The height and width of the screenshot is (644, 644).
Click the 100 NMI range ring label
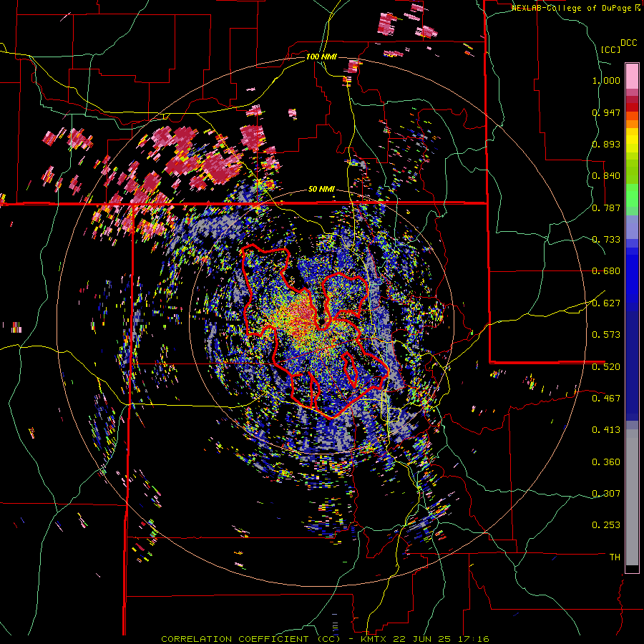click(x=321, y=57)
